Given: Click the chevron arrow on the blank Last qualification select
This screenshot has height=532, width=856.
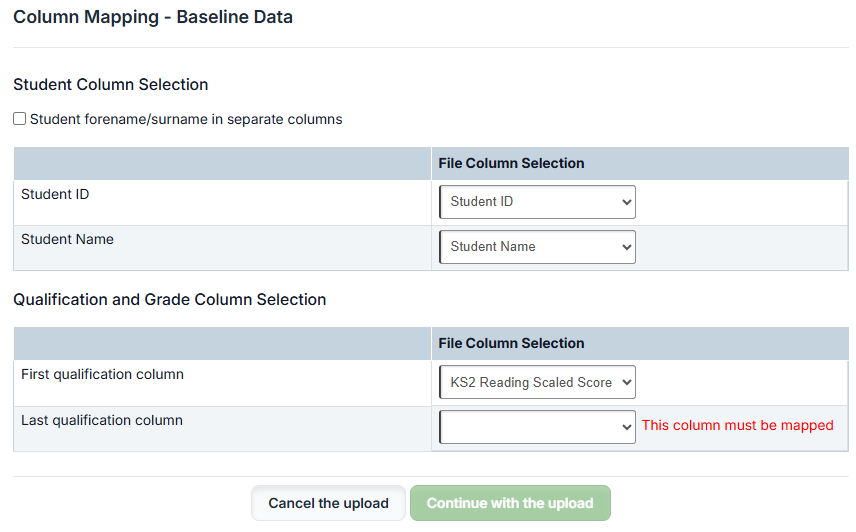Looking at the screenshot, I should [x=627, y=427].
